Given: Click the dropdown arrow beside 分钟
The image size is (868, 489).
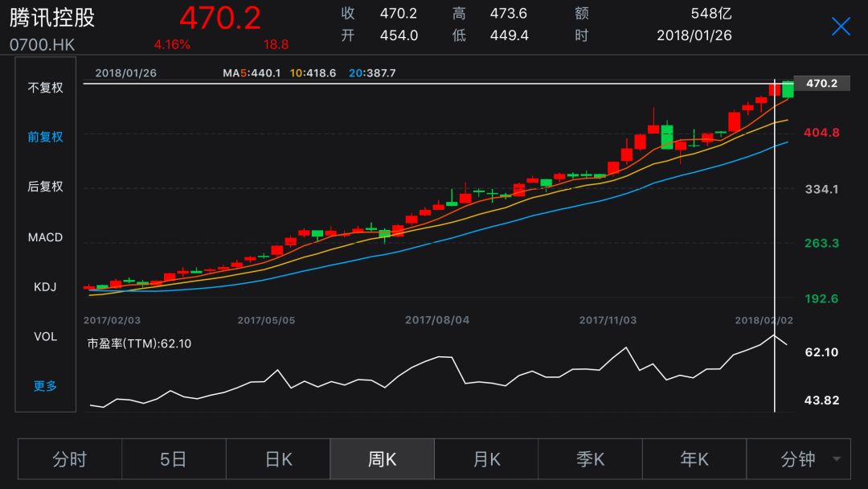Looking at the screenshot, I should tap(837, 460).
